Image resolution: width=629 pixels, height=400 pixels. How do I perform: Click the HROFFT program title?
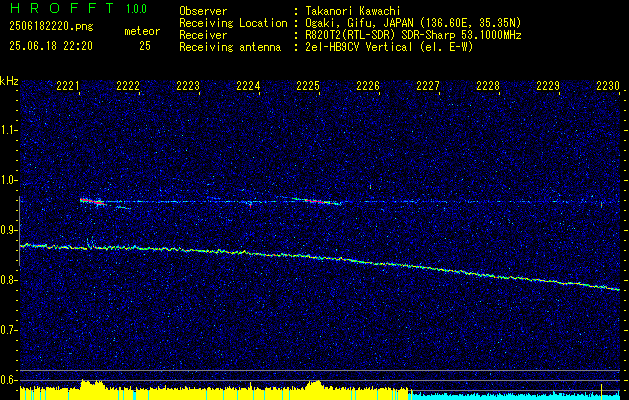click(63, 8)
